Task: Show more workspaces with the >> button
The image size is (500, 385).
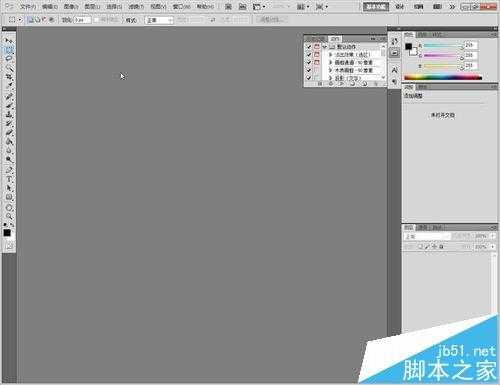Action: point(452,6)
